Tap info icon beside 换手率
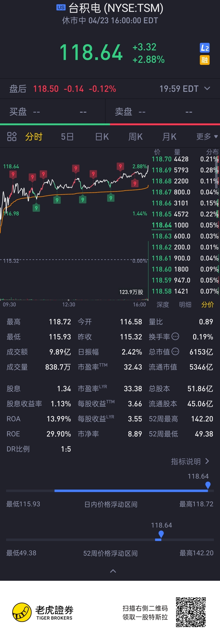This screenshot has height=644, width=220. pos(176,337)
